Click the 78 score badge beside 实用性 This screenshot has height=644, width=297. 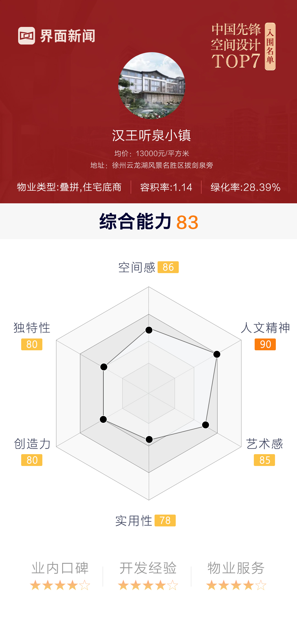pyautogui.click(x=165, y=520)
